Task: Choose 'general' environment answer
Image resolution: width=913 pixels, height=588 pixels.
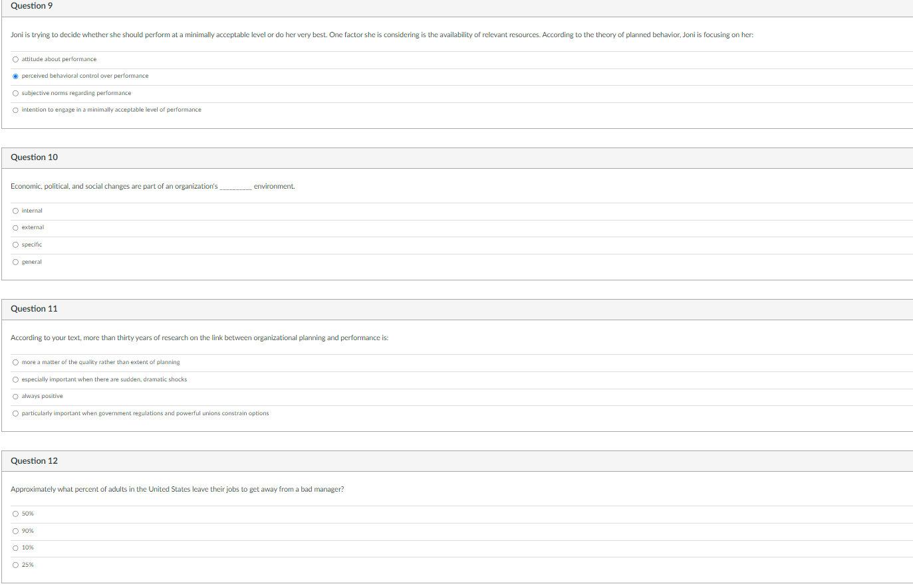Action: click(15, 262)
